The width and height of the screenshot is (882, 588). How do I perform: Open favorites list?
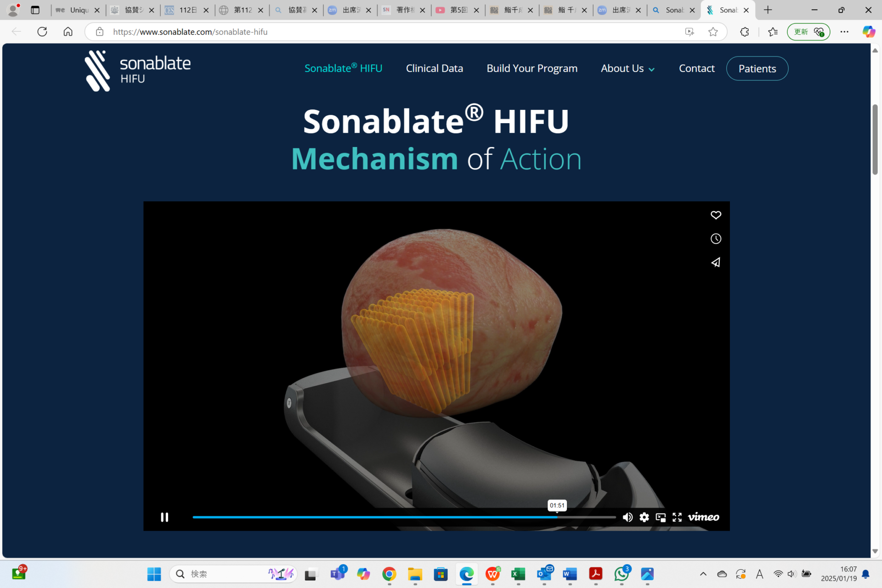pos(773,32)
